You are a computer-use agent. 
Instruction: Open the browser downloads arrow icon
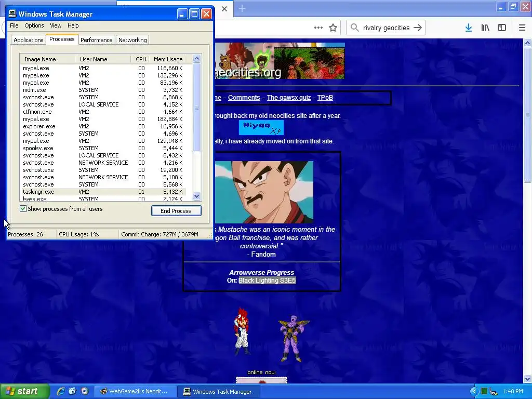point(469,28)
